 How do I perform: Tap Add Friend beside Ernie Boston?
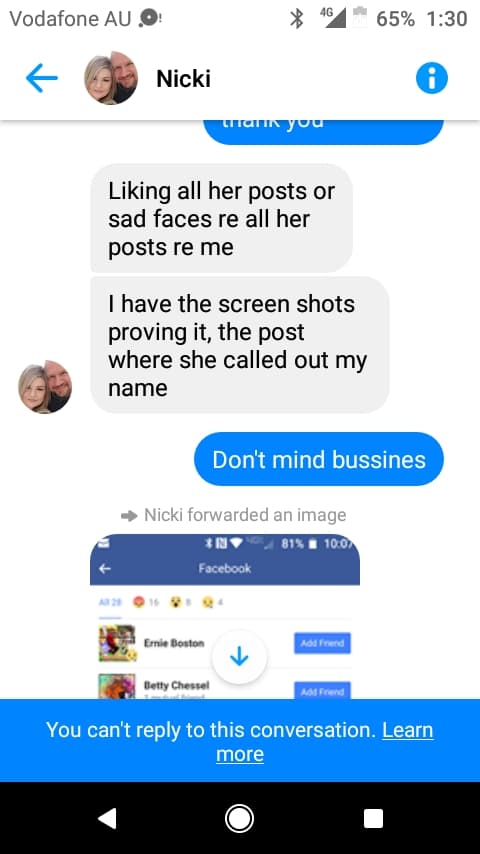[322, 643]
